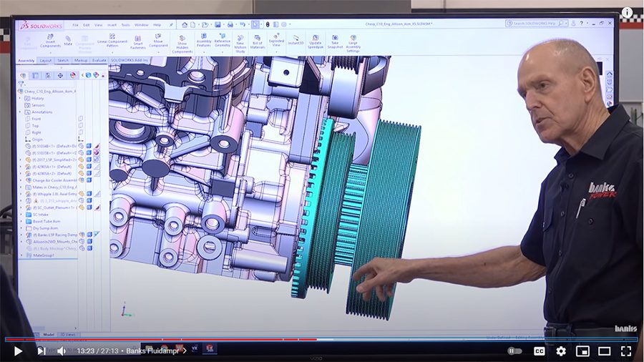644x362 pixels.
Task: Switch to SOLIDWORKS Add-Ins tab
Action: coord(130,60)
